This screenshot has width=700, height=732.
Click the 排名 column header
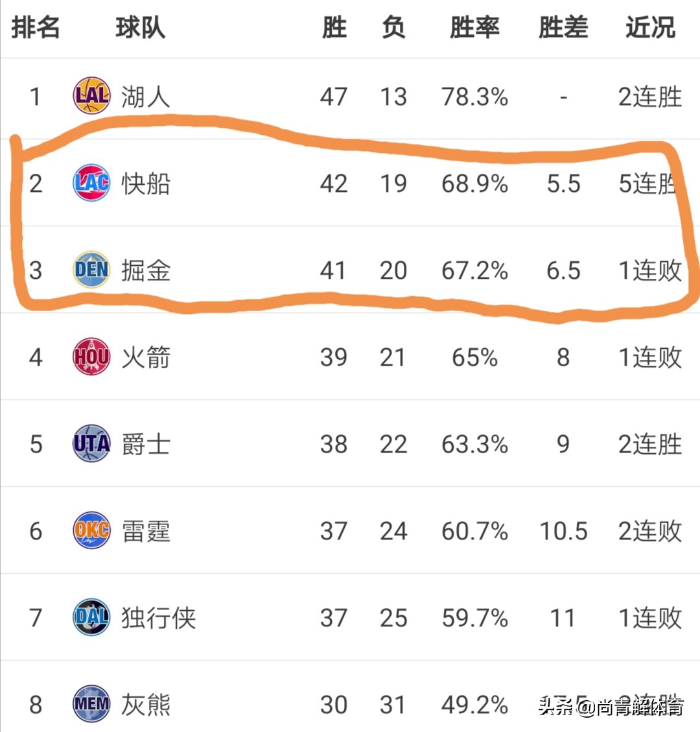pyautogui.click(x=36, y=27)
